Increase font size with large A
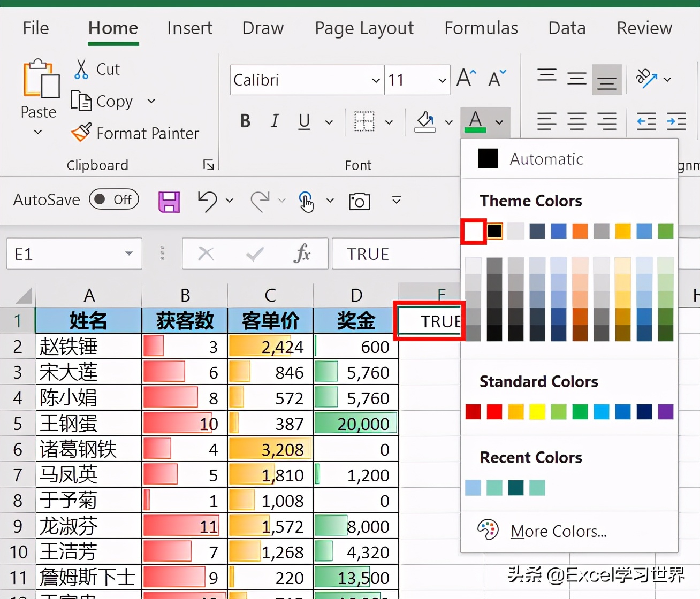This screenshot has width=700, height=599. pos(466,79)
